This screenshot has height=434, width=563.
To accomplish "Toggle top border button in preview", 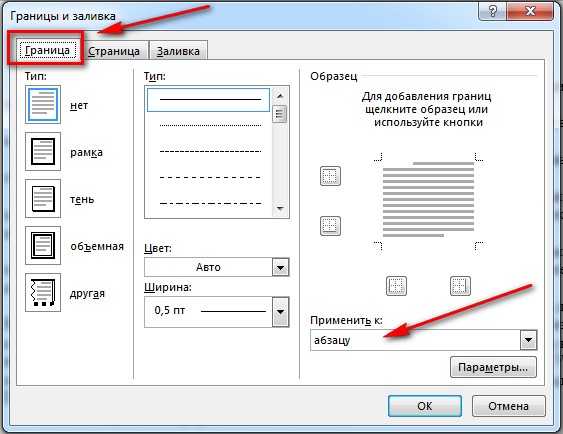I will [x=330, y=176].
